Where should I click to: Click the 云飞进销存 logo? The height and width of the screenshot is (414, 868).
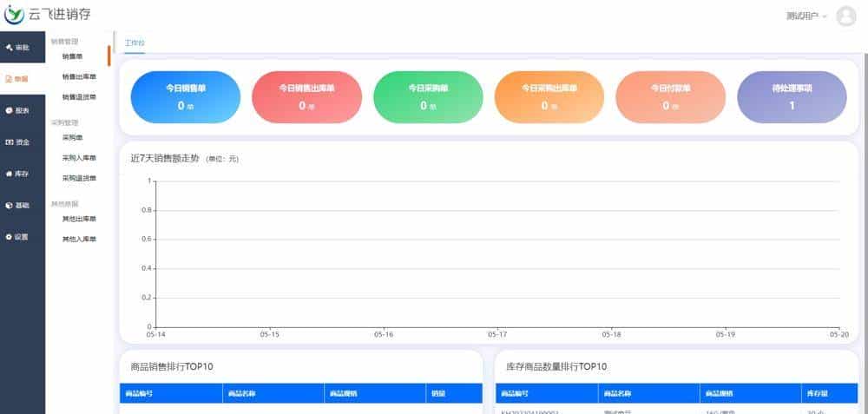click(x=48, y=15)
